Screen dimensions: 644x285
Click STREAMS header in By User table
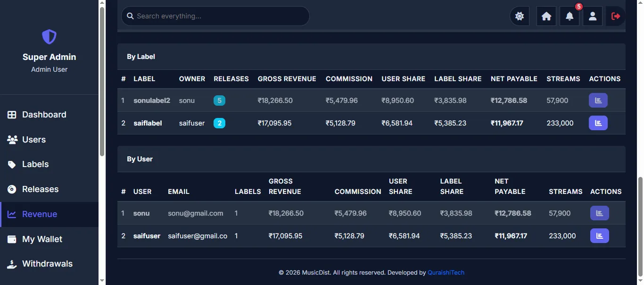566,192
